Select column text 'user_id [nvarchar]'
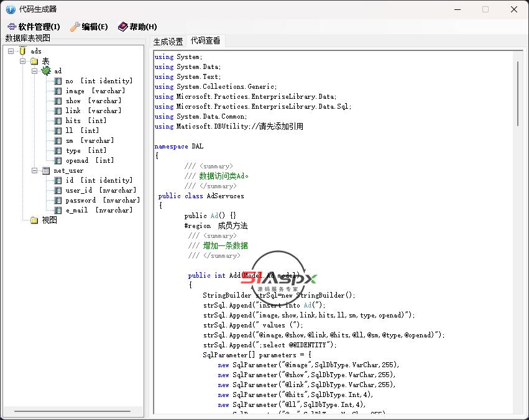The image size is (529, 420). (x=101, y=191)
